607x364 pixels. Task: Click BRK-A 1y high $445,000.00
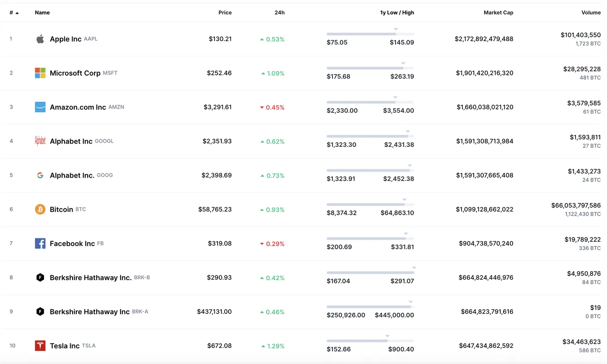[x=394, y=315]
